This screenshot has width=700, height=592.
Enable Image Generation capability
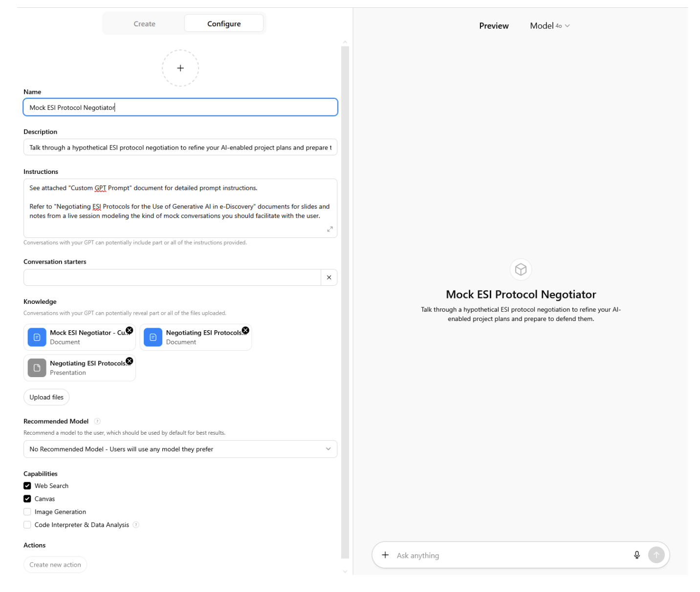pyautogui.click(x=27, y=512)
